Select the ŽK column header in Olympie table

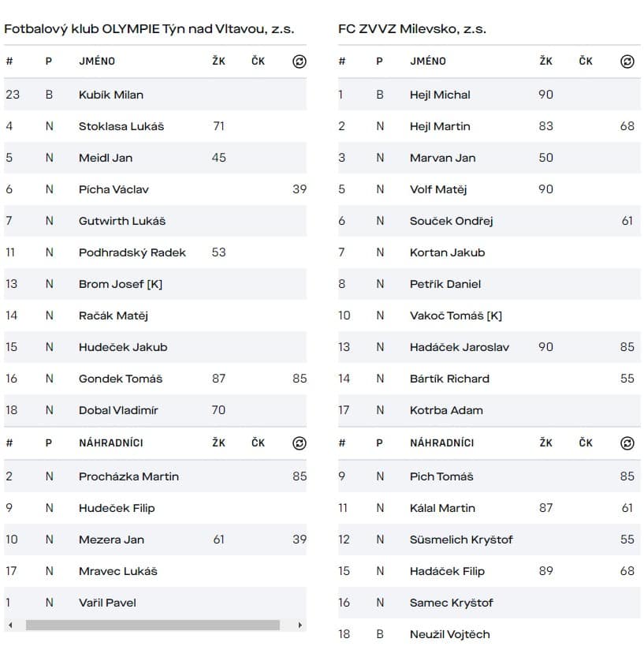(218, 61)
